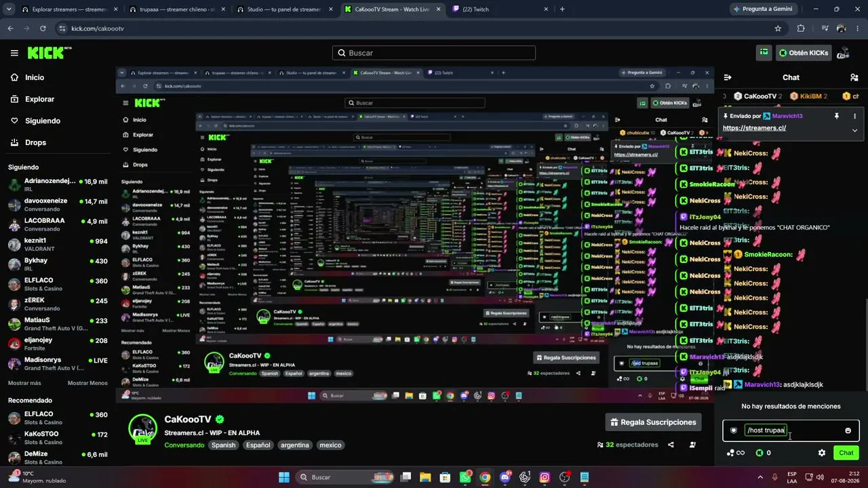This screenshot has height=488, width=868.
Task: Open Discord from the taskbar
Action: click(x=505, y=477)
